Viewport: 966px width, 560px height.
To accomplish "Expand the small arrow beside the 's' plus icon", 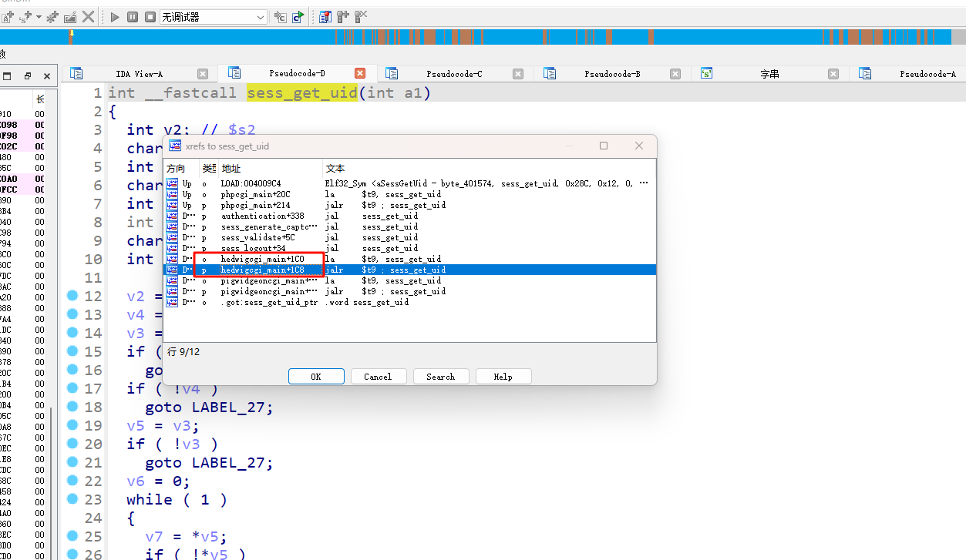I will [39, 17].
